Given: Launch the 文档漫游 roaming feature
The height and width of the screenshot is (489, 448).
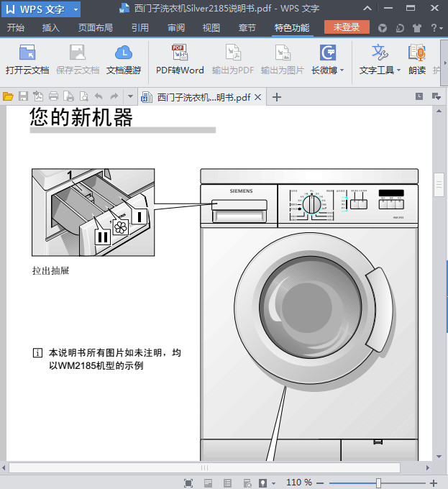Looking at the screenshot, I should pos(124,59).
